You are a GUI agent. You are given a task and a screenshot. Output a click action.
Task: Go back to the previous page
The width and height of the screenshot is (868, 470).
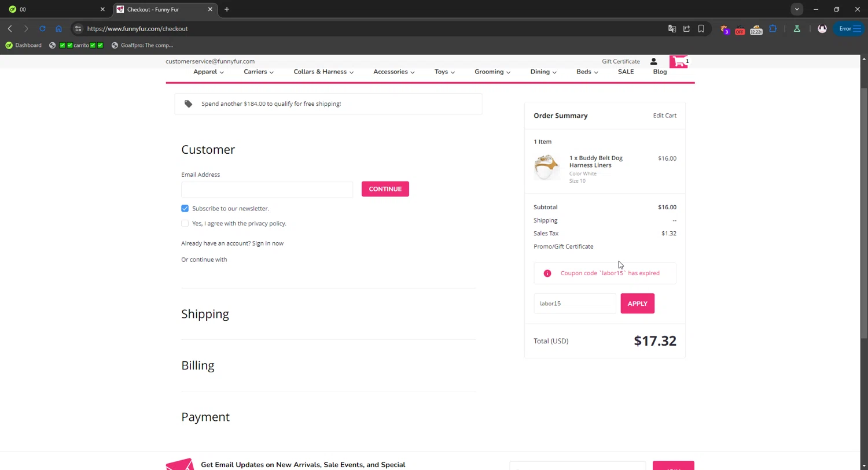pyautogui.click(x=10, y=28)
